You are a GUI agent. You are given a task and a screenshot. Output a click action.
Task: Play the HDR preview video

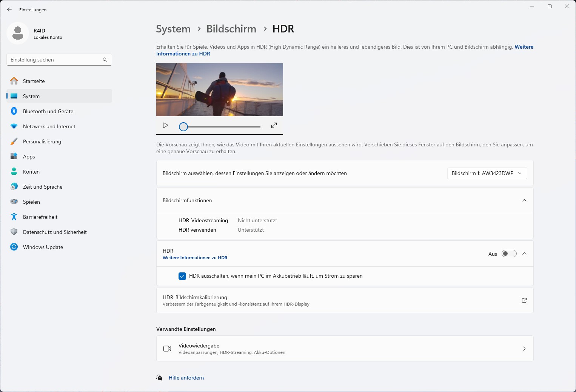165,125
